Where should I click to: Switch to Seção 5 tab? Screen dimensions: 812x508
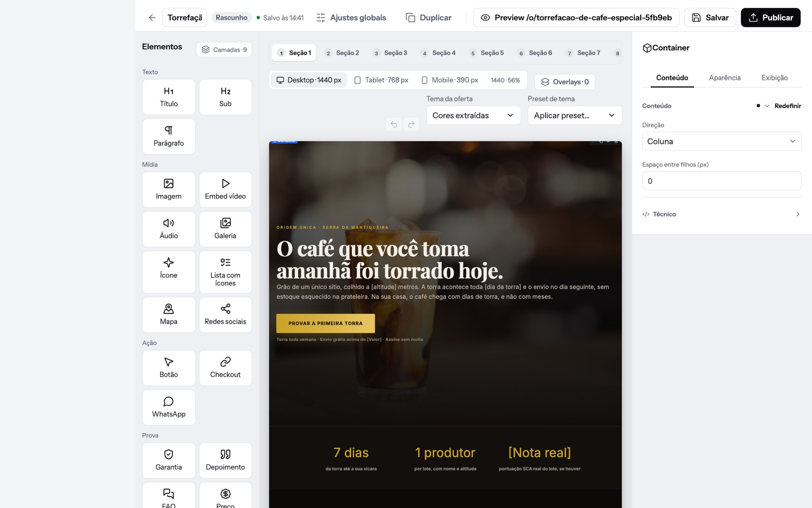[487, 53]
